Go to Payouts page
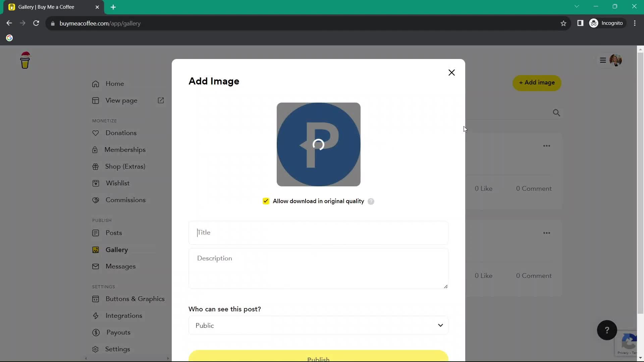 [118, 333]
